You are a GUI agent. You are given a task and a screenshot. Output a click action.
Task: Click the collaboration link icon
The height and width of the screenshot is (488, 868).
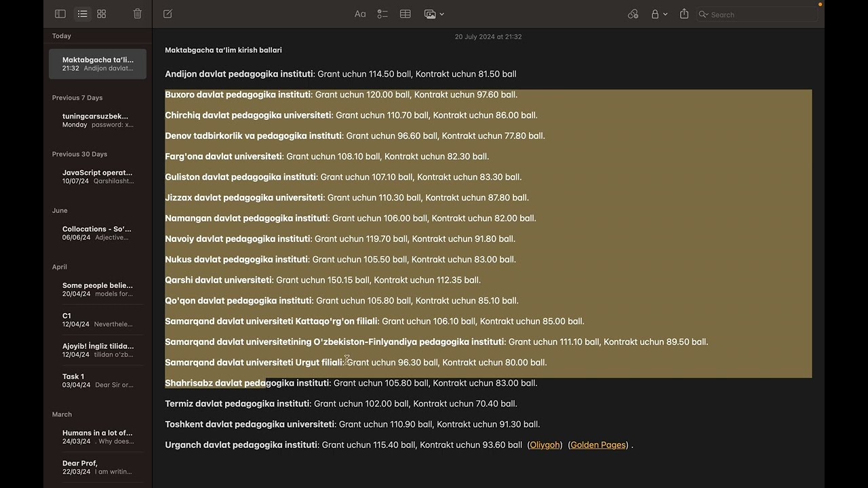(x=633, y=14)
